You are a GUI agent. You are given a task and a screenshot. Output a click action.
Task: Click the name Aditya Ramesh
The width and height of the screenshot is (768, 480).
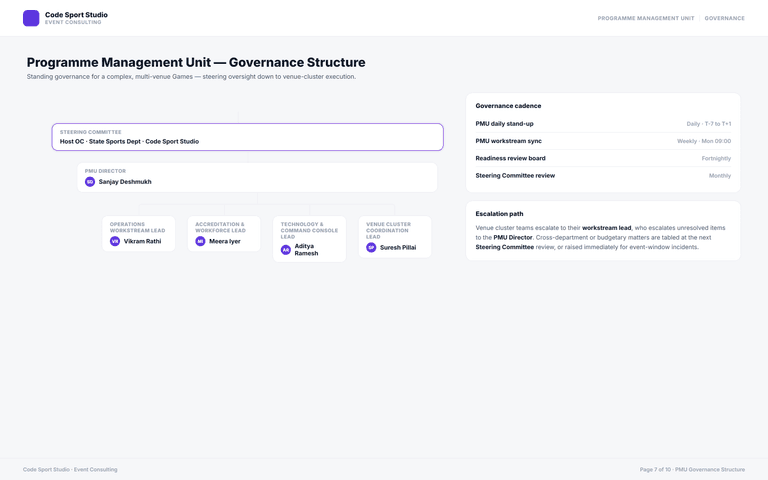(306, 250)
